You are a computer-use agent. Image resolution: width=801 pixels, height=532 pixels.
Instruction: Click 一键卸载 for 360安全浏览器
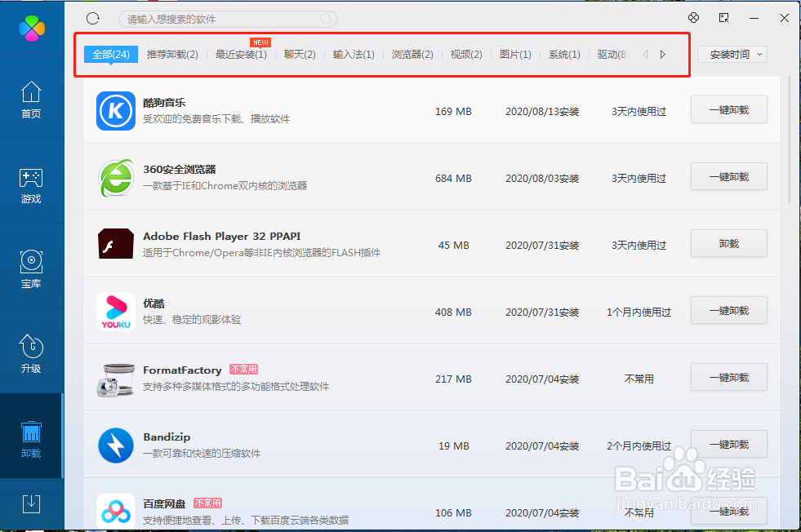point(728,176)
